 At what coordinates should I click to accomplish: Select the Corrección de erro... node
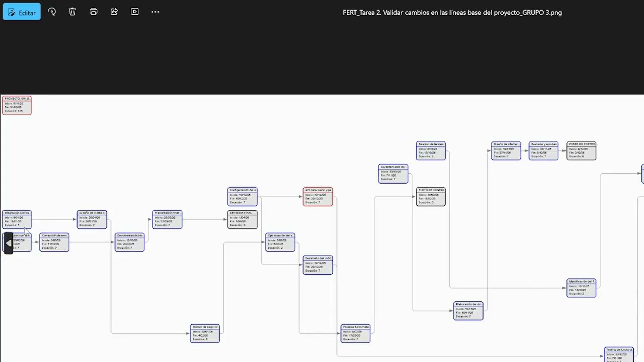tap(54, 242)
